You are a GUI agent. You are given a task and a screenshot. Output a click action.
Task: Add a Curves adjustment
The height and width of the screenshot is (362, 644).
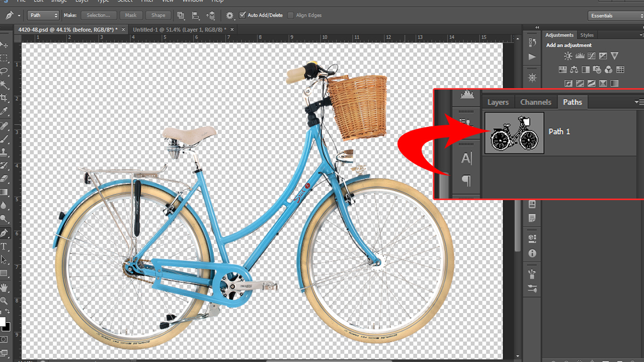(591, 56)
